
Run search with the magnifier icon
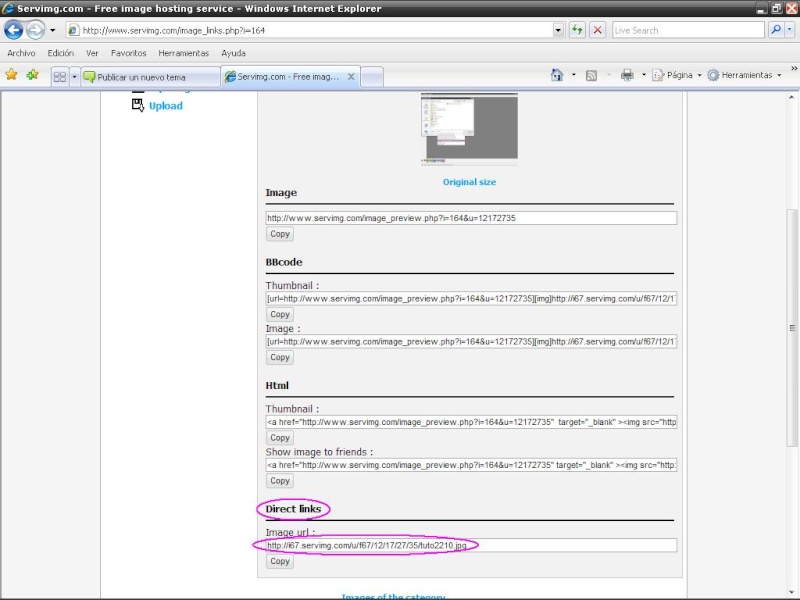[x=776, y=30]
